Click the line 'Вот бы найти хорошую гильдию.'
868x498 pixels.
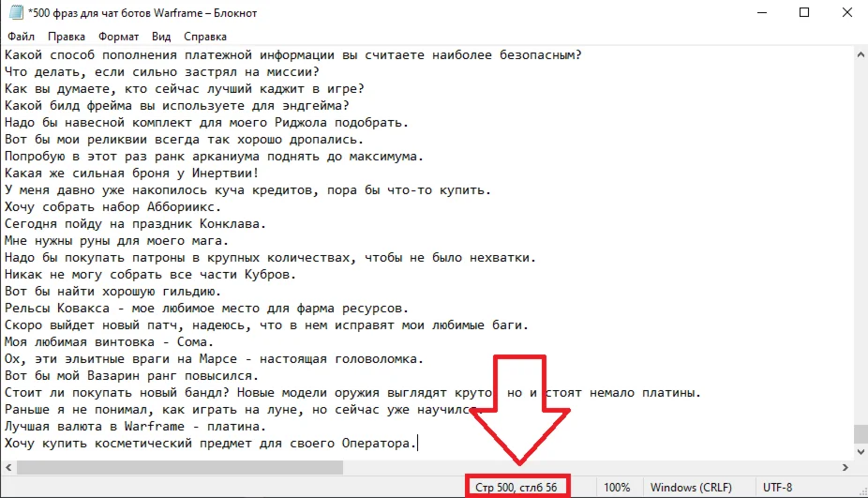click(112, 292)
